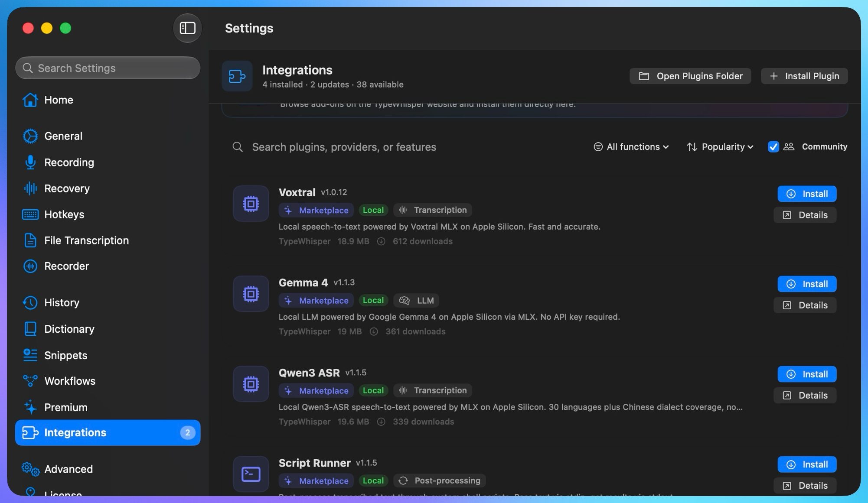Click Gemma 4's LLM tag

[x=416, y=300]
